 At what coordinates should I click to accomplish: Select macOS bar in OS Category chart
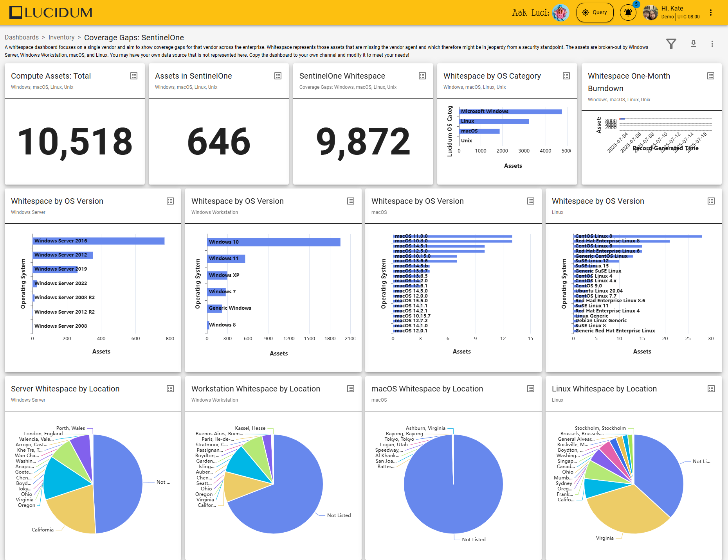[x=479, y=131]
